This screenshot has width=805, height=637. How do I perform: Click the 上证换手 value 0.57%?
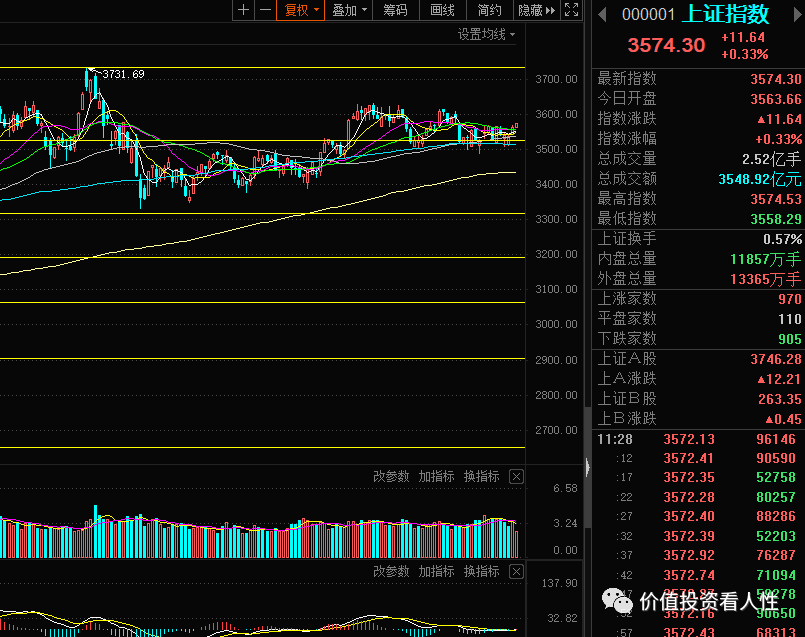[782, 239]
